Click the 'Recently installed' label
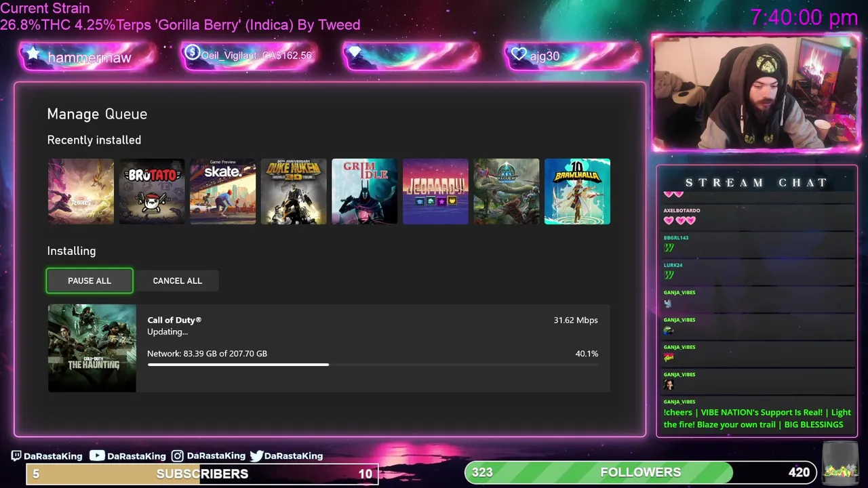 click(x=94, y=140)
